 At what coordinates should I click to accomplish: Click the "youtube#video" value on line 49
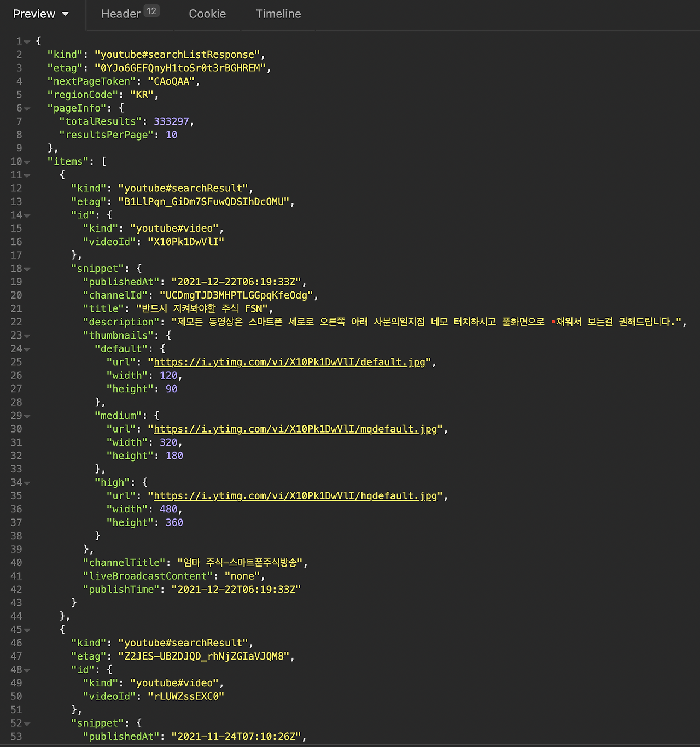coord(174,683)
